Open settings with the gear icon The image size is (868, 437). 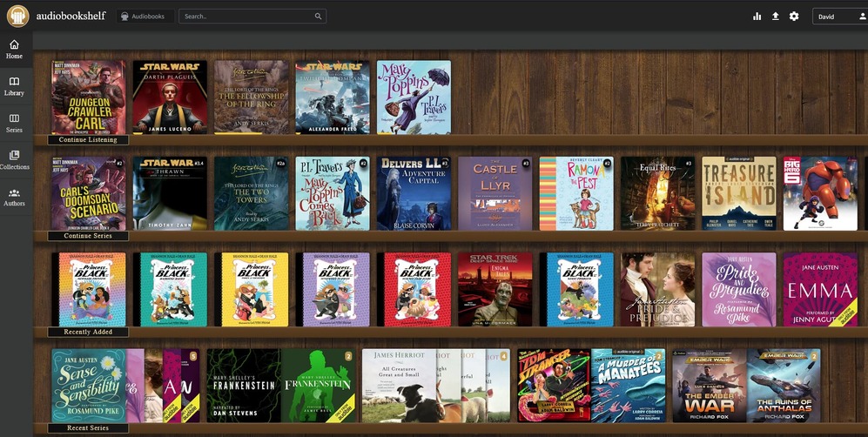pyautogui.click(x=794, y=17)
